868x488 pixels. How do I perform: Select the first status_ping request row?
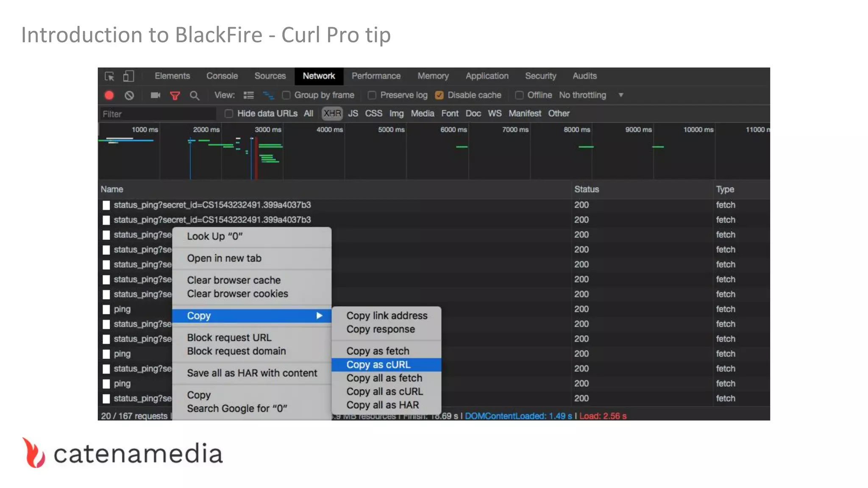434,205
